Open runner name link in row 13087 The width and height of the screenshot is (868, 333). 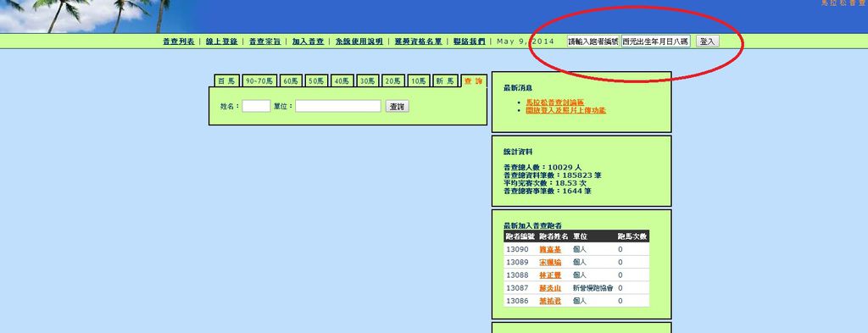click(550, 288)
